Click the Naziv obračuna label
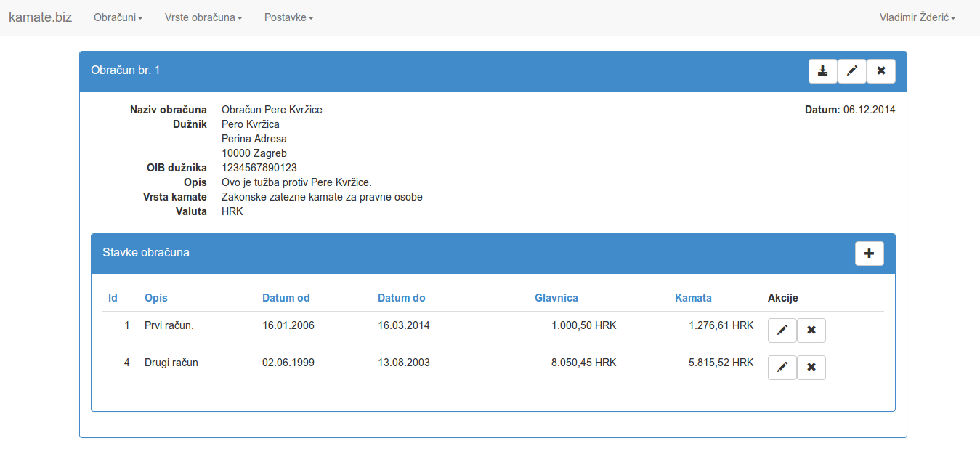Screen dimensions: 980x449 169,110
